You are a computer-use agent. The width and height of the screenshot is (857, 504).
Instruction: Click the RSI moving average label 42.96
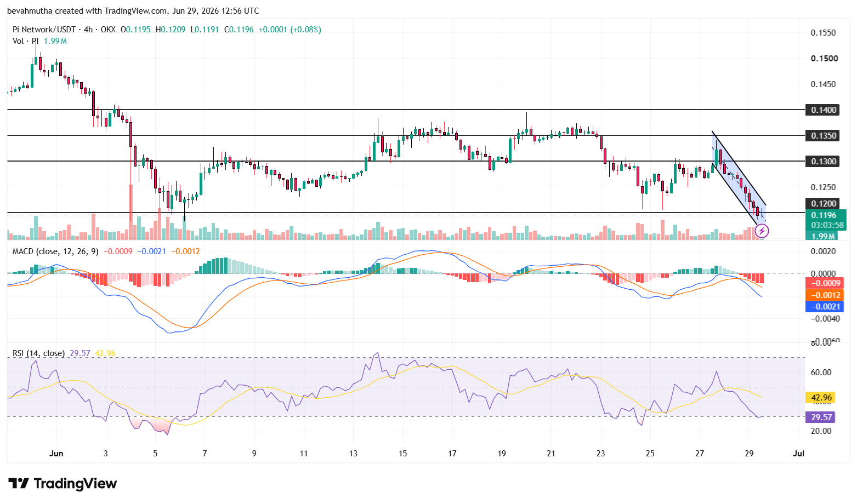click(x=820, y=398)
